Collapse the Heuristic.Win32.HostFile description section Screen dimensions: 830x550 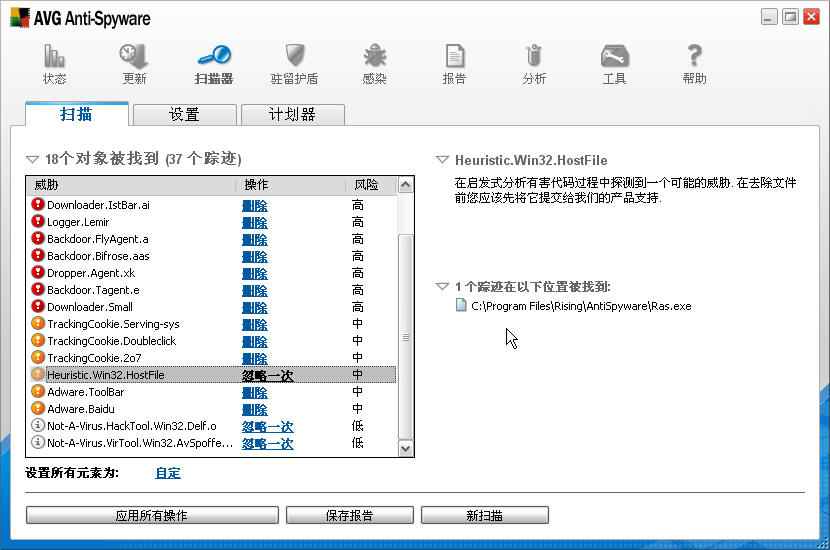tap(442, 160)
